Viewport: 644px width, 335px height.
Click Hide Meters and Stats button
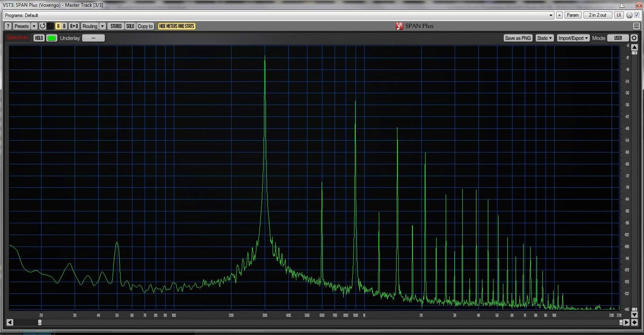click(x=177, y=26)
